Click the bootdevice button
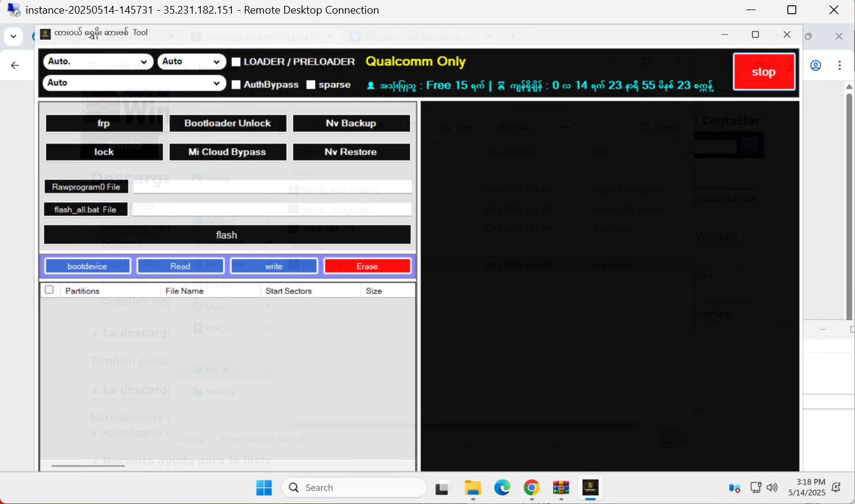The height and width of the screenshot is (504, 855). (87, 266)
